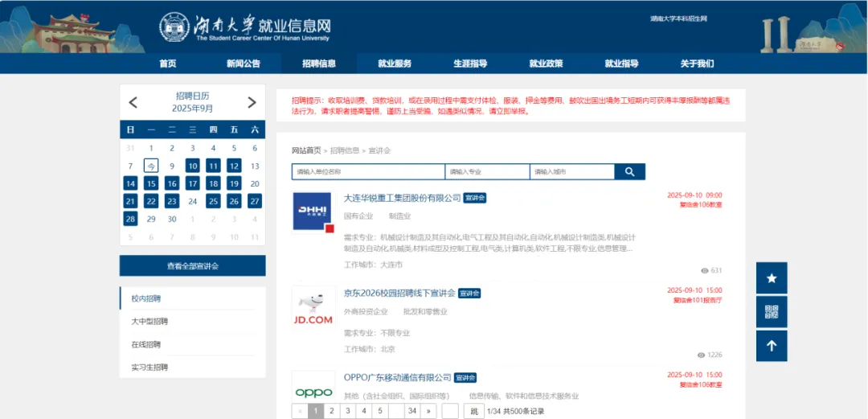Select the 招聘信息 navigation tab

tap(319, 64)
